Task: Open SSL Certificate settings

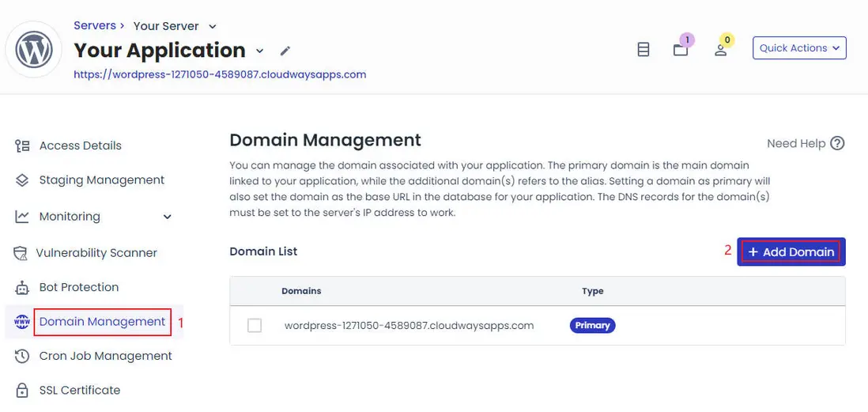Action: click(79, 390)
